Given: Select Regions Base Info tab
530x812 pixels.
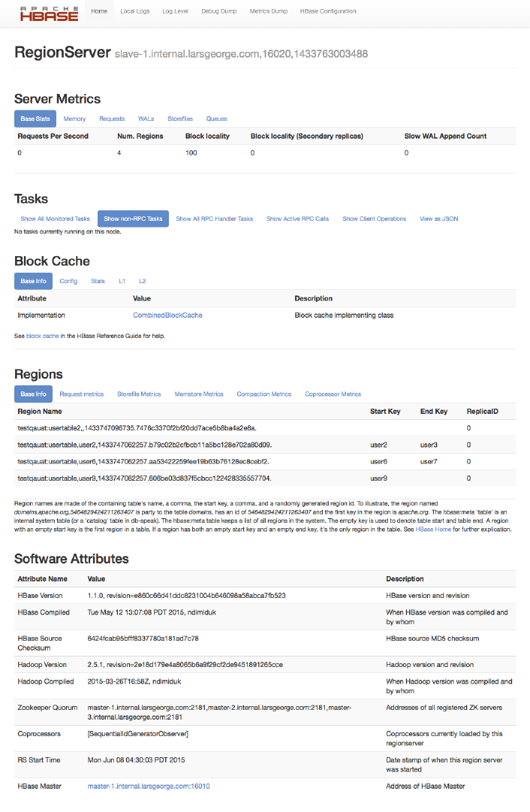Looking at the screenshot, I should click(x=33, y=394).
